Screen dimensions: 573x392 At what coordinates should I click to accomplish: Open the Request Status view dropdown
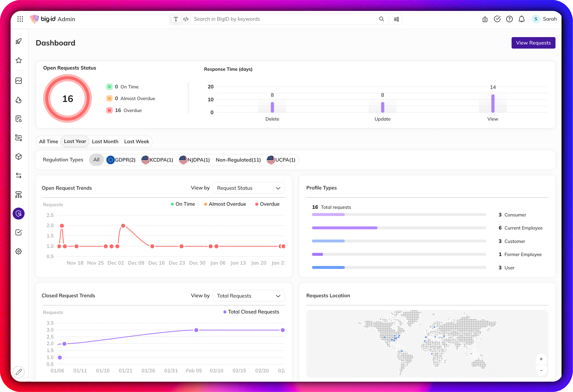(x=248, y=188)
